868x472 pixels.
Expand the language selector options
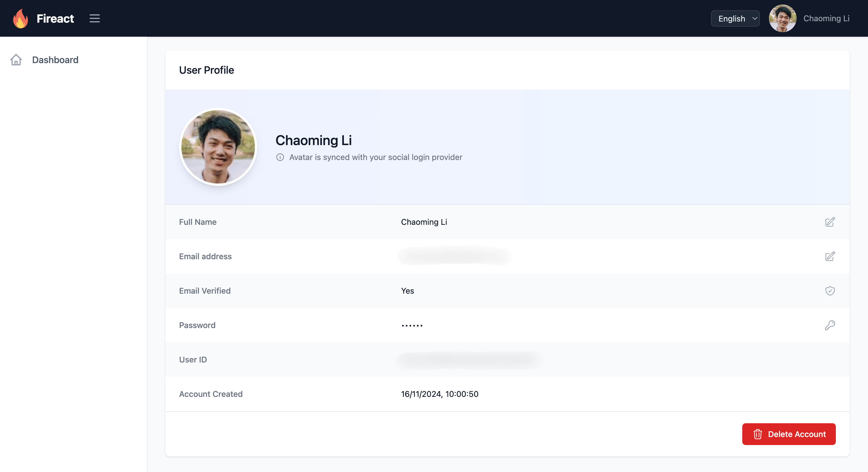pos(735,18)
